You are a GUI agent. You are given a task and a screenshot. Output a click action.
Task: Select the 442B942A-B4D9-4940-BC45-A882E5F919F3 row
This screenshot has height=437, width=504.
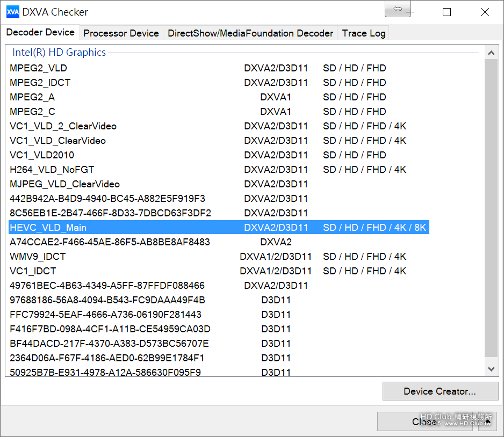click(219, 199)
